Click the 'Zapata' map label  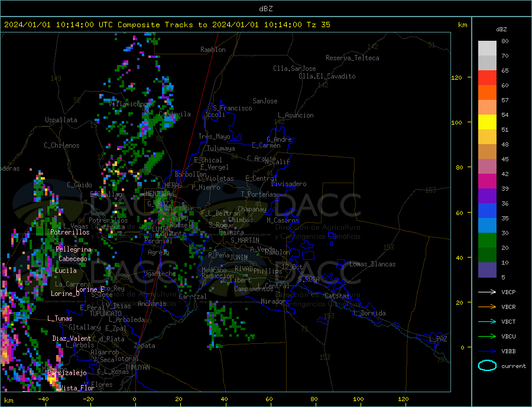click(x=145, y=346)
